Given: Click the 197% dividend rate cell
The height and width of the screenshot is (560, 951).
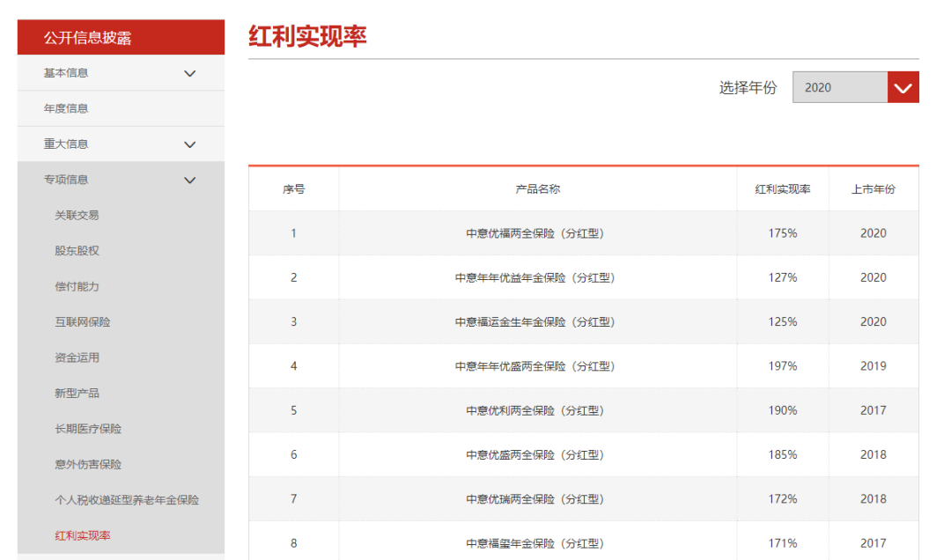Looking at the screenshot, I should (x=783, y=366).
